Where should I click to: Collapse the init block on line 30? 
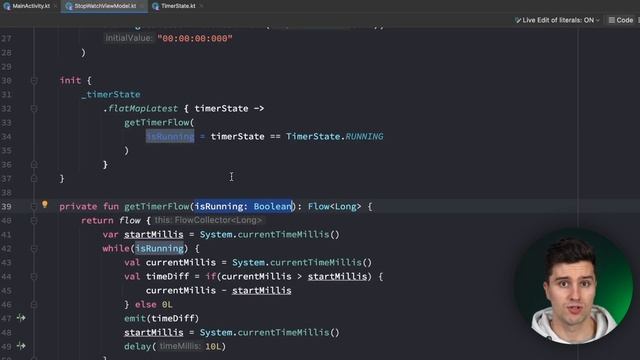tap(34, 81)
